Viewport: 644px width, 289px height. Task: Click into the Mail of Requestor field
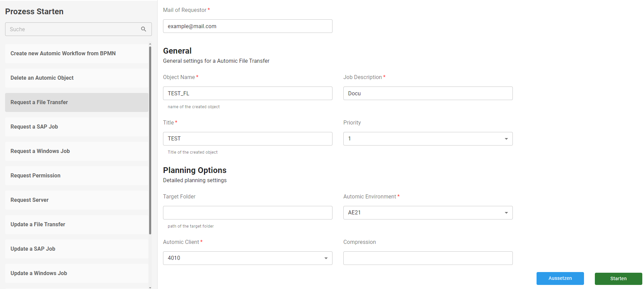point(247,26)
